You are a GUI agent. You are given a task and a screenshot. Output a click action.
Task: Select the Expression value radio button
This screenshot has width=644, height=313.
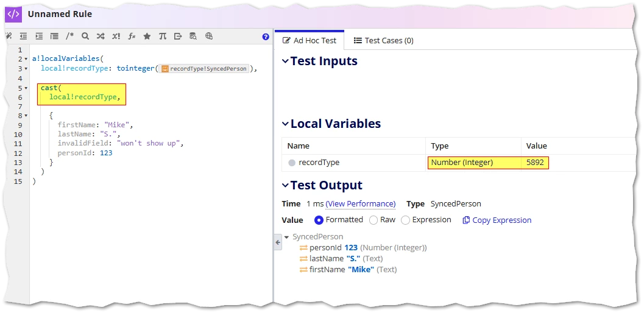click(x=405, y=220)
